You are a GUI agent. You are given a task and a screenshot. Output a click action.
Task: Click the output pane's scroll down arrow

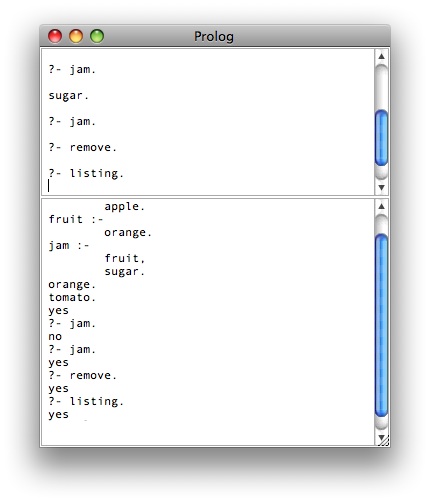click(x=381, y=437)
